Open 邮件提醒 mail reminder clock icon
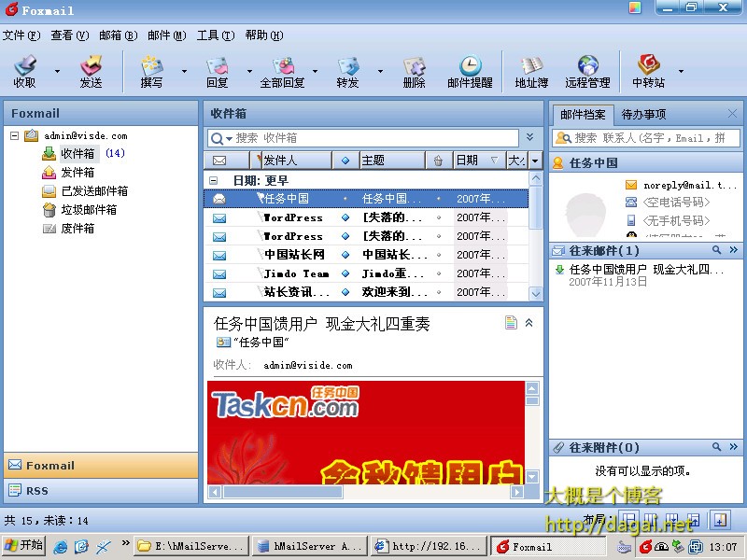 (470, 65)
